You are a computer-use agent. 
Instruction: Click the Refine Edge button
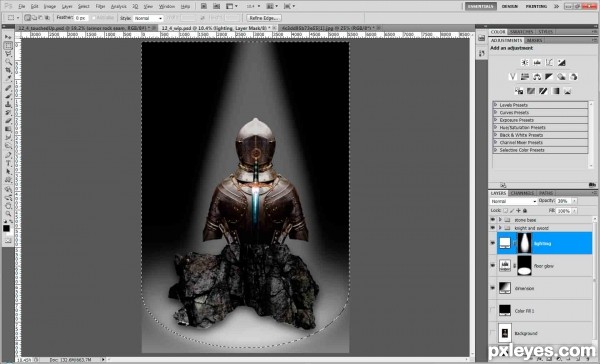(x=264, y=18)
